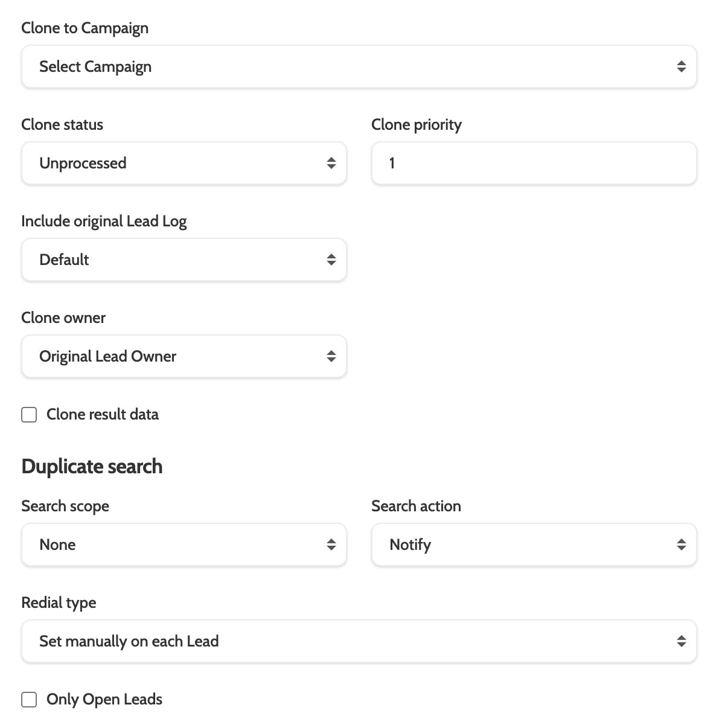Click the 'Clone owner' label
Viewport: 716px width, 728px height.
(63, 318)
